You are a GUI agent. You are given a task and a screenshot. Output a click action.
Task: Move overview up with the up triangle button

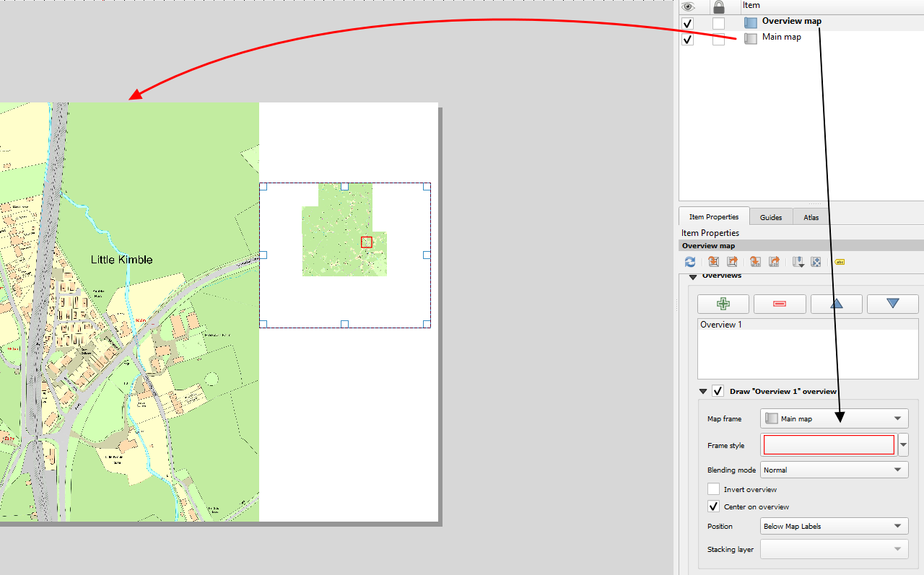[837, 304]
